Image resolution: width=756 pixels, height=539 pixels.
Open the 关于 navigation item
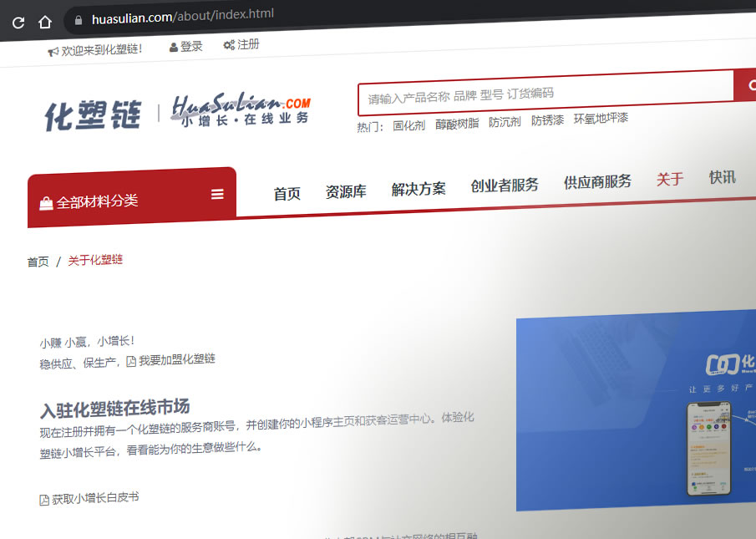pyautogui.click(x=670, y=179)
